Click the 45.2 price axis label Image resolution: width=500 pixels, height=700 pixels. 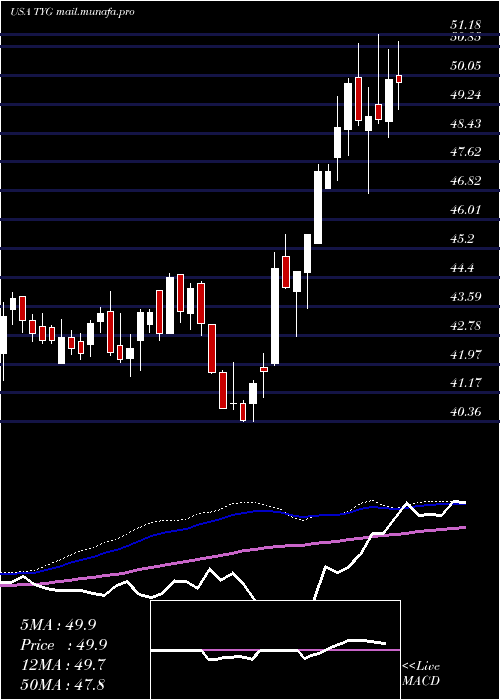(462, 238)
